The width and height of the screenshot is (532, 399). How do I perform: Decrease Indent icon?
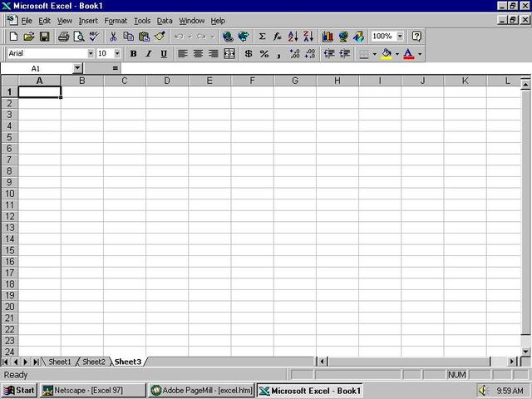(329, 53)
